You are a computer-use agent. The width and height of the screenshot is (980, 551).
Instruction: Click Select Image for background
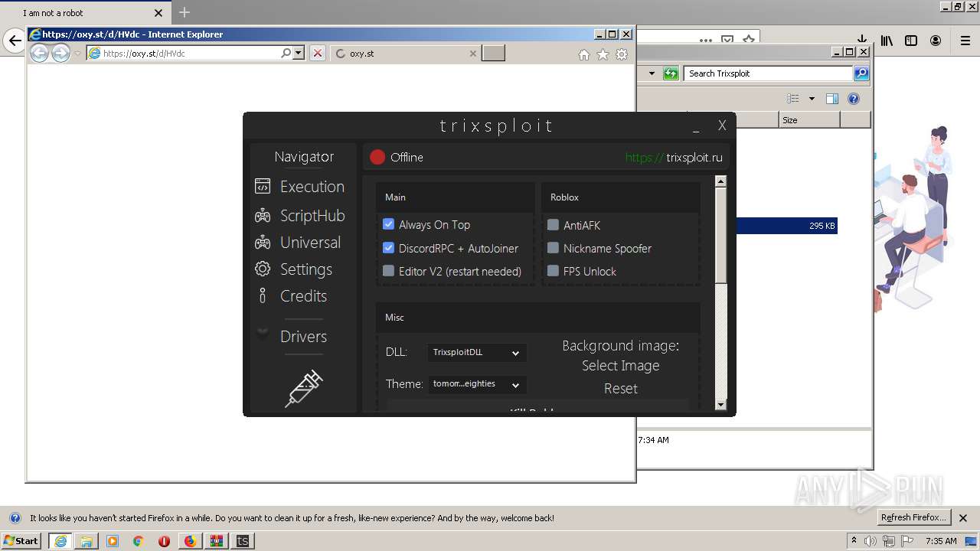pos(620,366)
